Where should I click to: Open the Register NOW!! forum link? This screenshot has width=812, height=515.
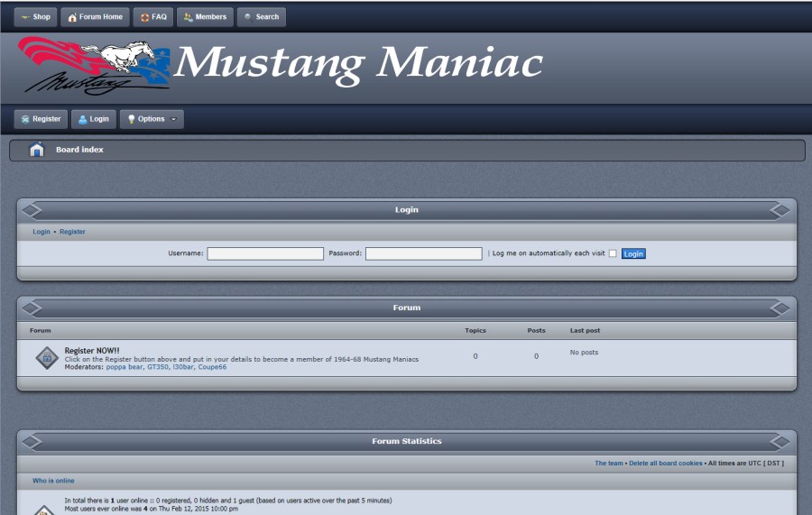(92, 351)
